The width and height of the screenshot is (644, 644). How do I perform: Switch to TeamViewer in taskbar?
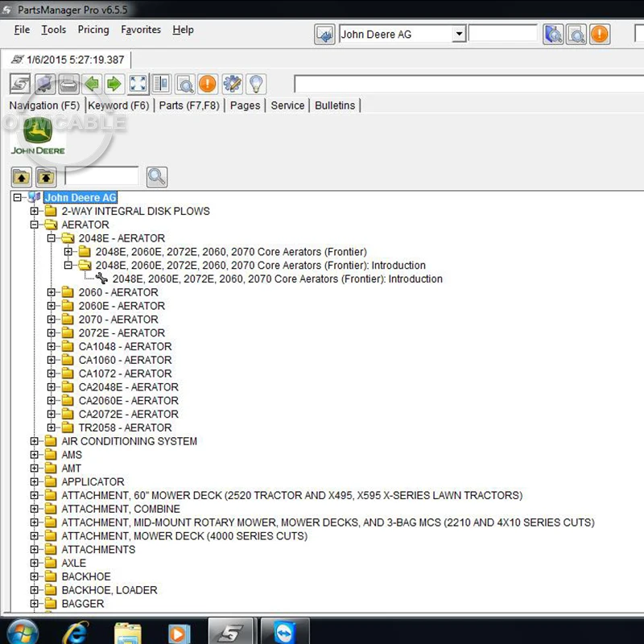[284, 633]
